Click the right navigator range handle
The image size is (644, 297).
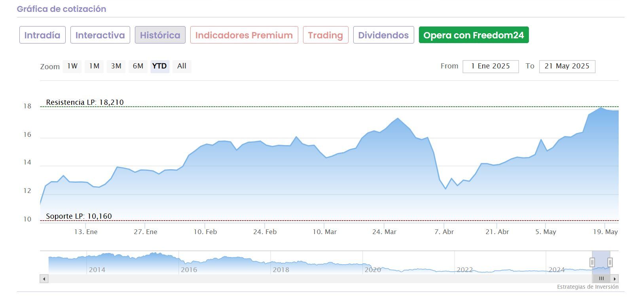pyautogui.click(x=610, y=262)
